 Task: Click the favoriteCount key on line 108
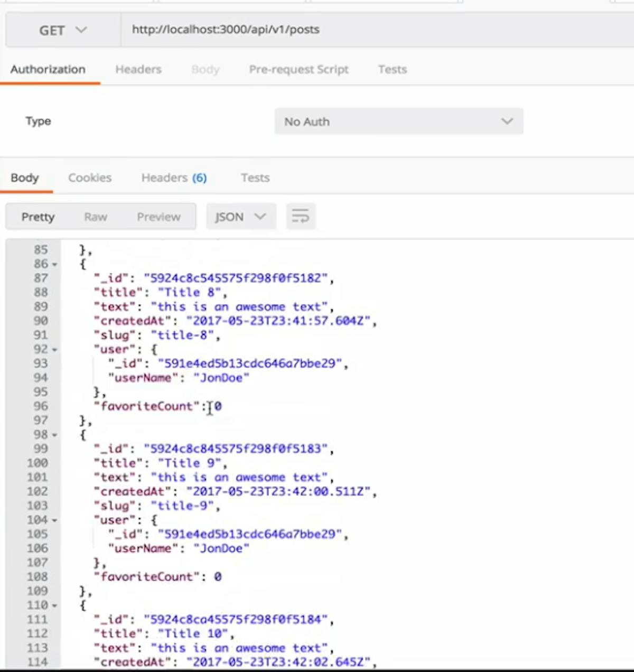click(x=147, y=577)
